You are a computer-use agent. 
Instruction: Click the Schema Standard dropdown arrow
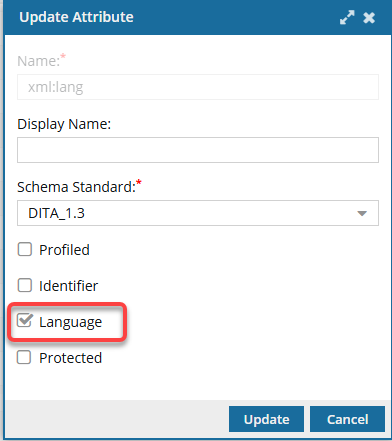click(362, 213)
